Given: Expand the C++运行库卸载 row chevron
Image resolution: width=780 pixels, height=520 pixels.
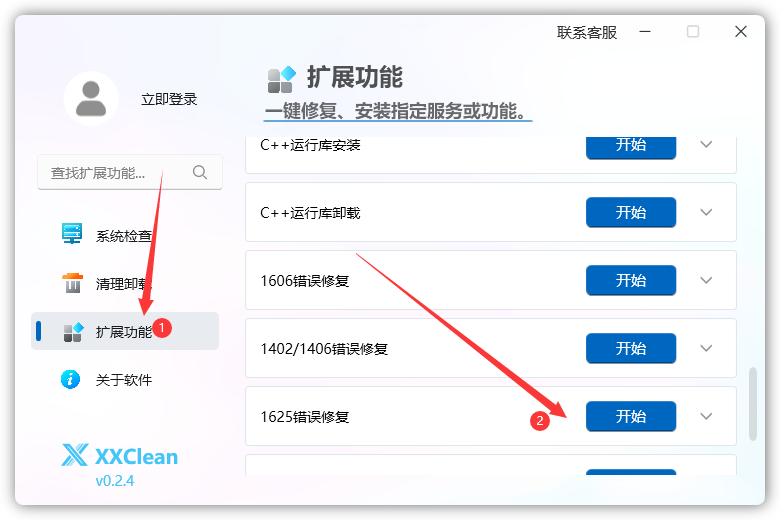Looking at the screenshot, I should click(x=706, y=212).
